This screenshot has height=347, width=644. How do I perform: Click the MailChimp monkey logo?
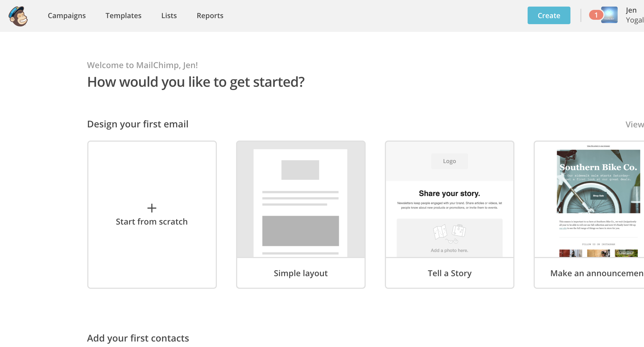[x=18, y=16]
